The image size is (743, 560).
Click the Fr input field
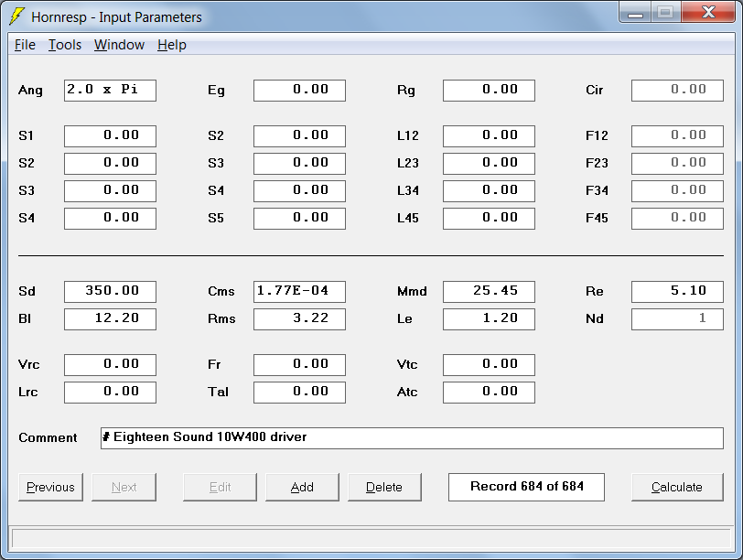pos(299,365)
